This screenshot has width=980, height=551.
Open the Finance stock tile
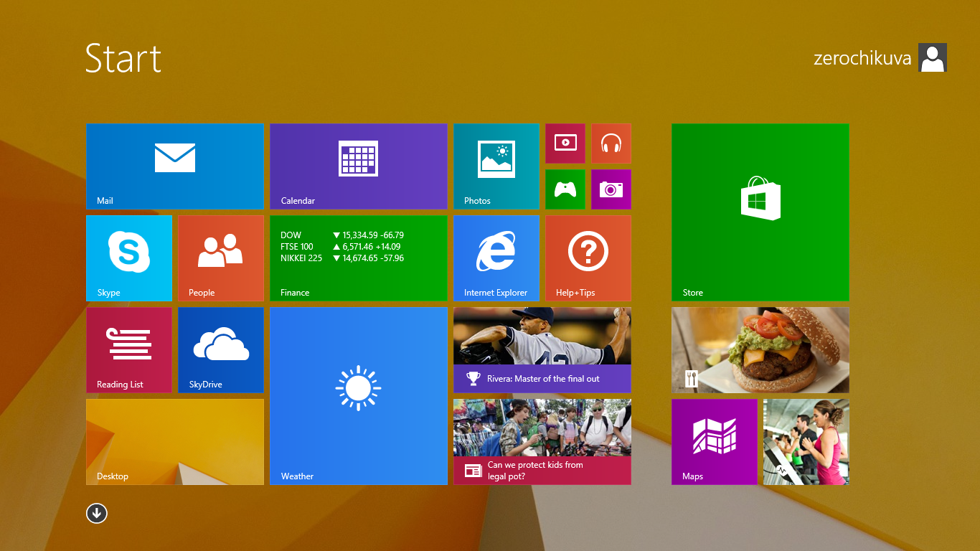[359, 258]
